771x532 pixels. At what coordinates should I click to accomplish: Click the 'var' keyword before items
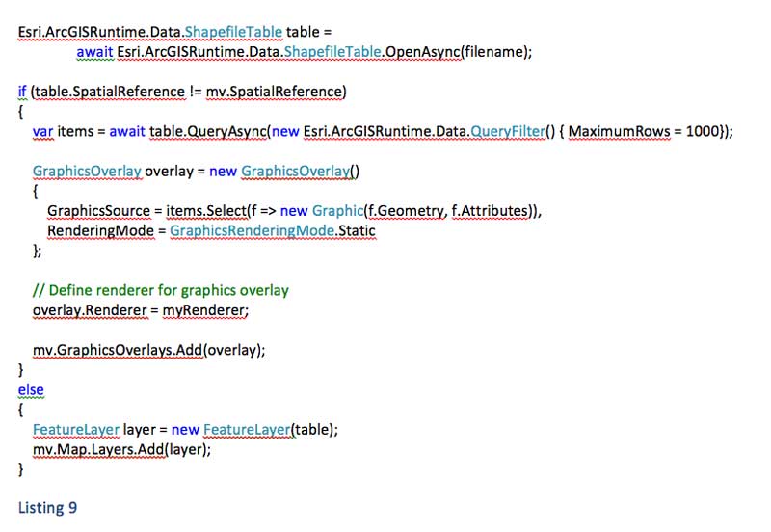click(x=42, y=131)
